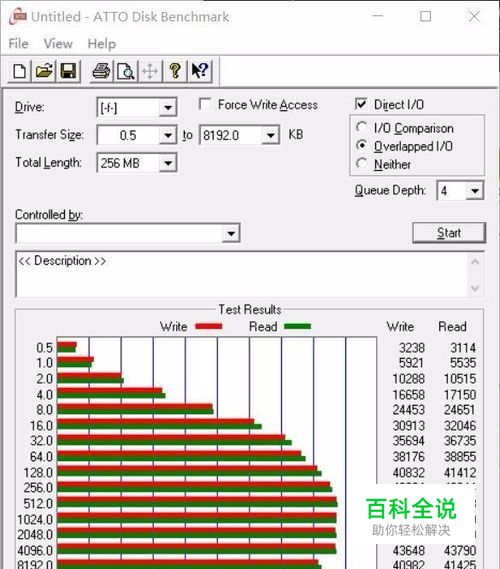Open print preview
The height and width of the screenshot is (569, 500).
pos(126,71)
